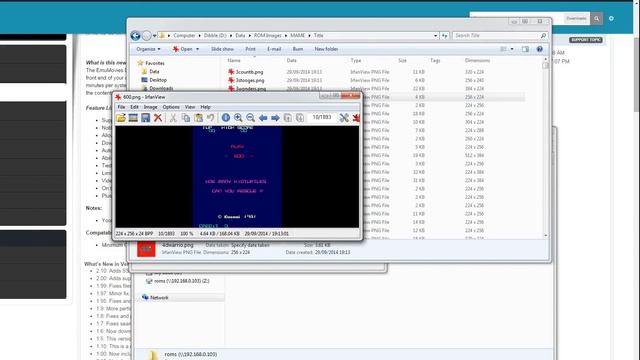Open the View menu in IrfanView
The image size is (640, 360).
[190, 107]
